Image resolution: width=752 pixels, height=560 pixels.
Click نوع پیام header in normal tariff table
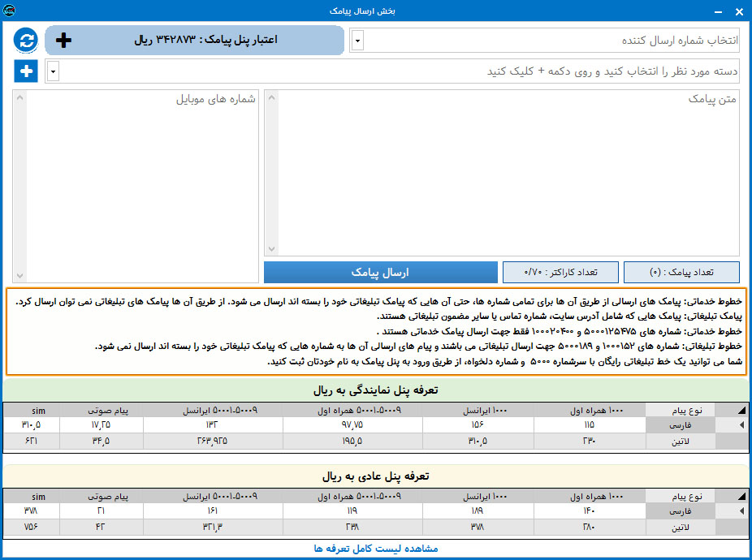(x=681, y=496)
